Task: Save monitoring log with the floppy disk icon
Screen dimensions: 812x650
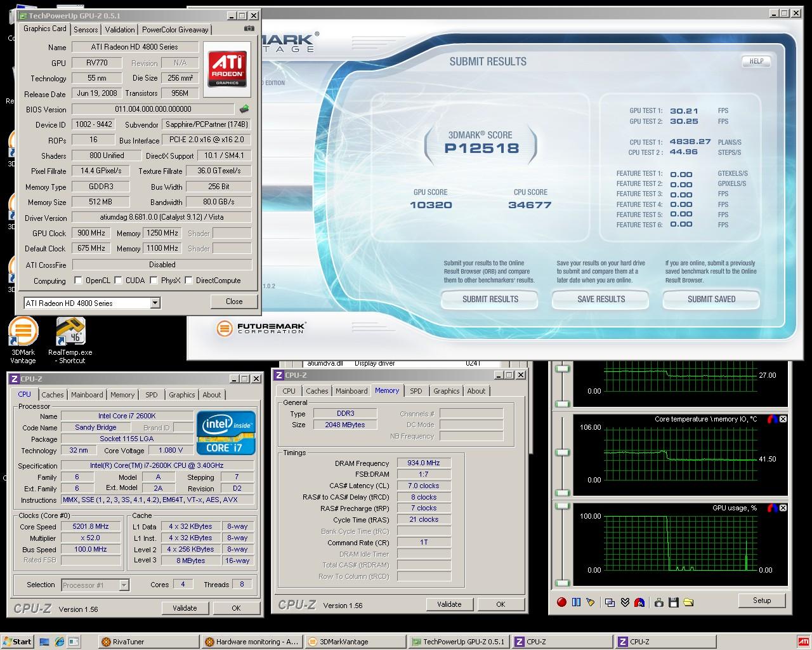Action: tap(673, 602)
